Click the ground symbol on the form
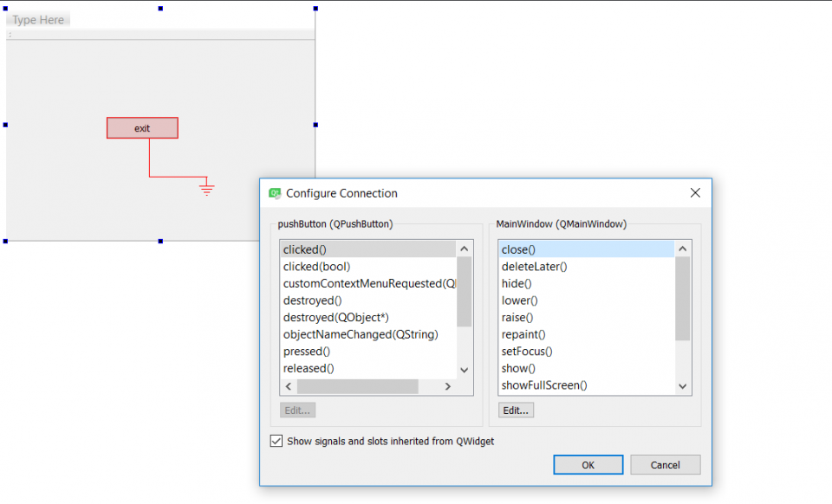This screenshot has height=504, width=832. (x=206, y=187)
